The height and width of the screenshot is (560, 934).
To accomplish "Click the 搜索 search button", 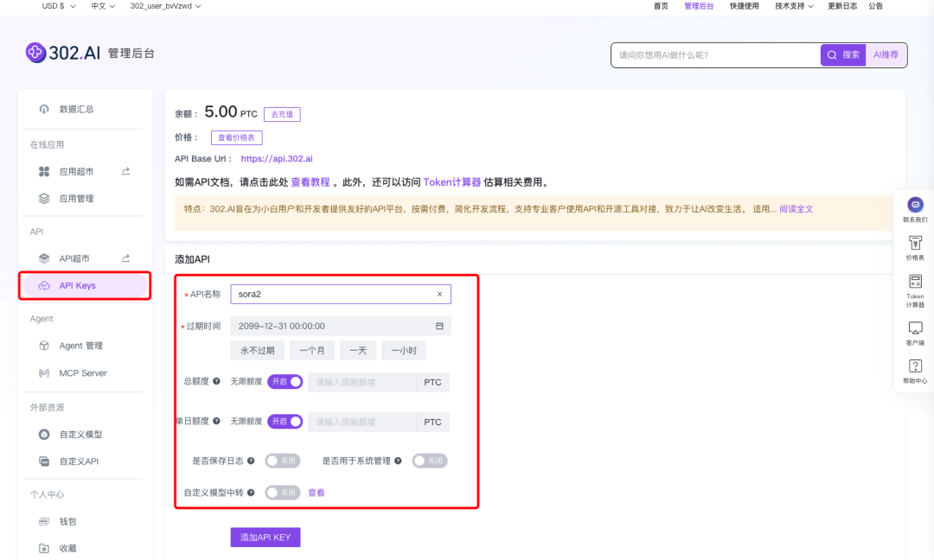I will (843, 54).
